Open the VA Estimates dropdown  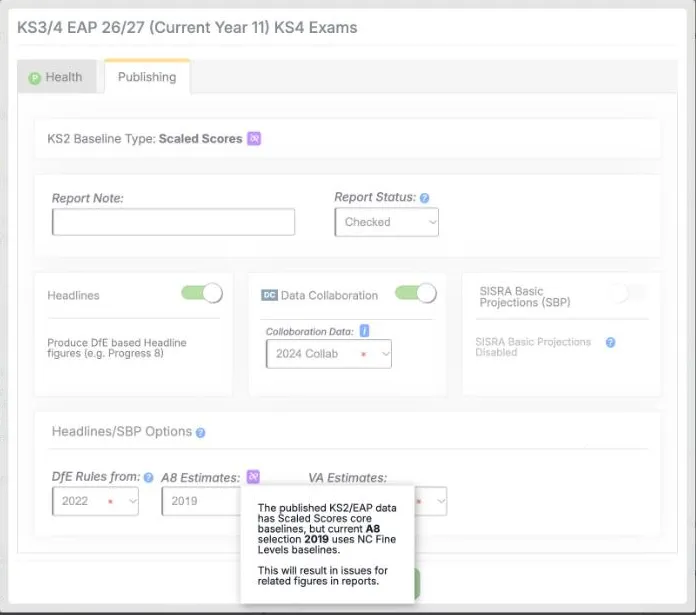[x=431, y=501]
